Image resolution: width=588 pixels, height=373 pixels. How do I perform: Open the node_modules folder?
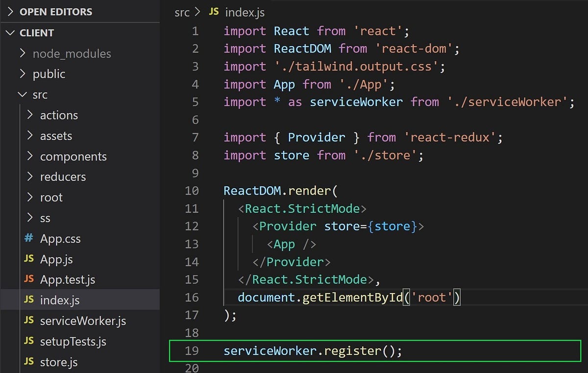pyautogui.click(x=72, y=53)
